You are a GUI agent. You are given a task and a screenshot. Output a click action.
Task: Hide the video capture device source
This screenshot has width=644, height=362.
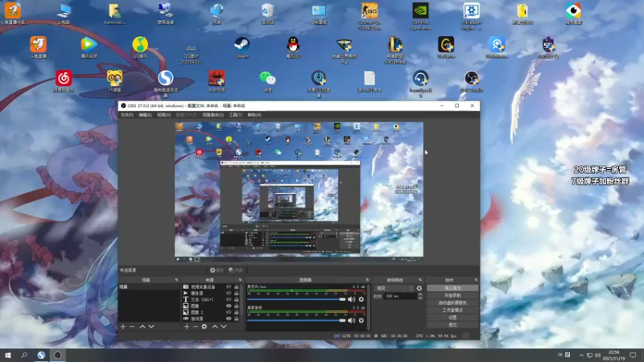pos(229,286)
